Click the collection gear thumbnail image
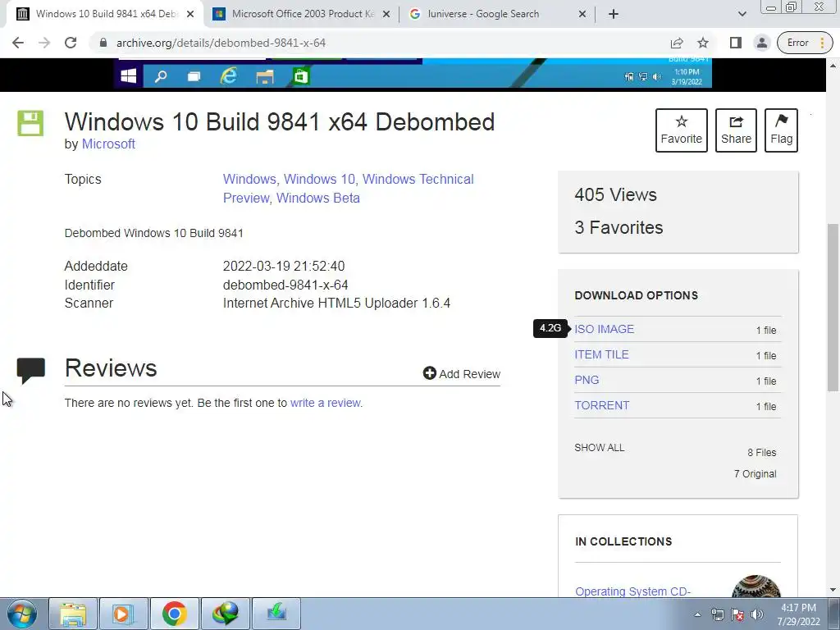Screen dimensions: 840x630 tap(756, 587)
